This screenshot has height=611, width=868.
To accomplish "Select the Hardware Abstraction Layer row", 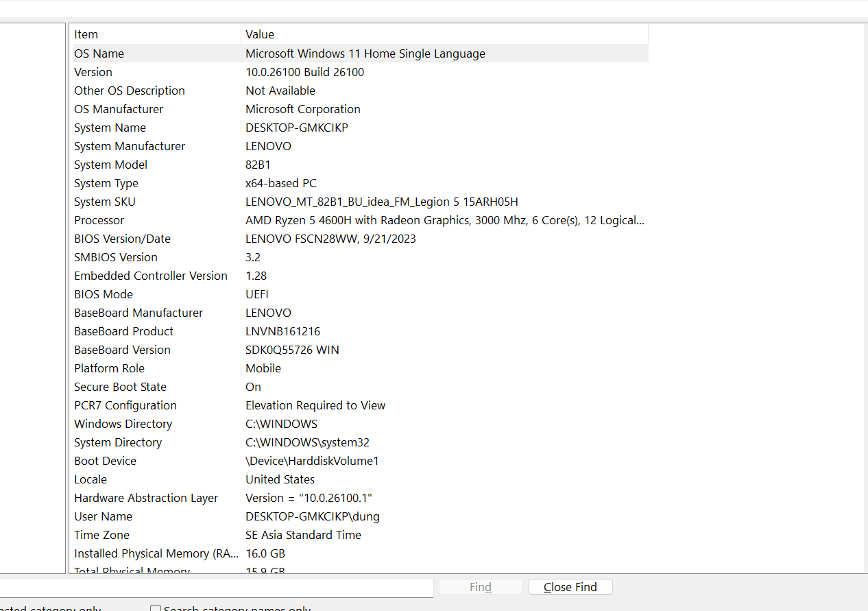I will tap(360, 498).
